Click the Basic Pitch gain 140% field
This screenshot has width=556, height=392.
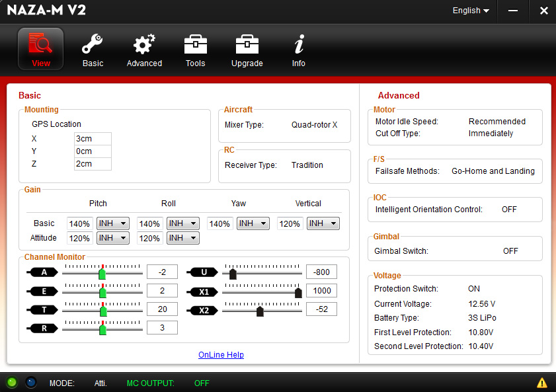coord(80,223)
